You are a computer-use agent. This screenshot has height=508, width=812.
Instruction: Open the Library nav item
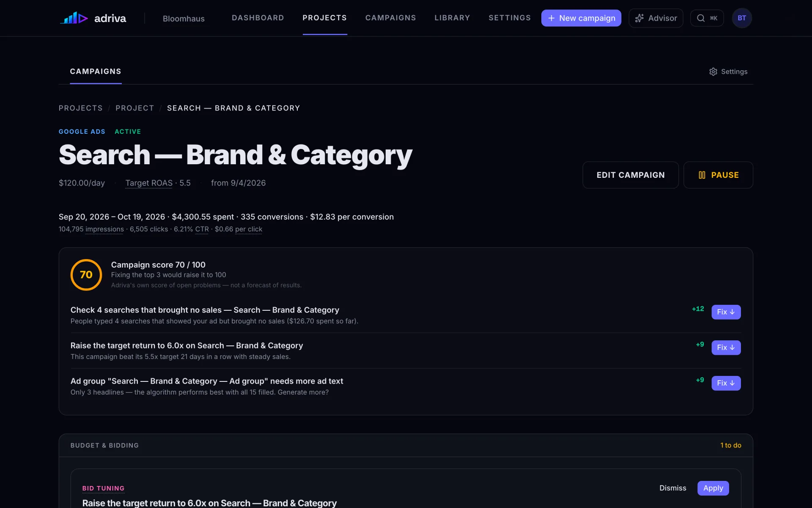tap(452, 18)
